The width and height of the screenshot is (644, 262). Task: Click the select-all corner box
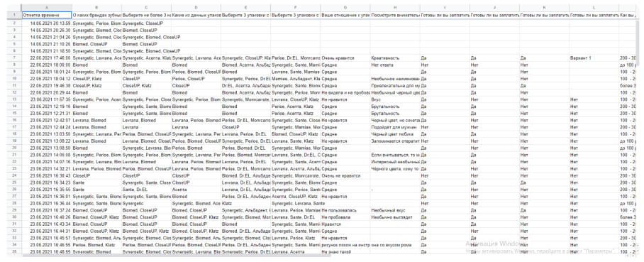click(14, 7)
